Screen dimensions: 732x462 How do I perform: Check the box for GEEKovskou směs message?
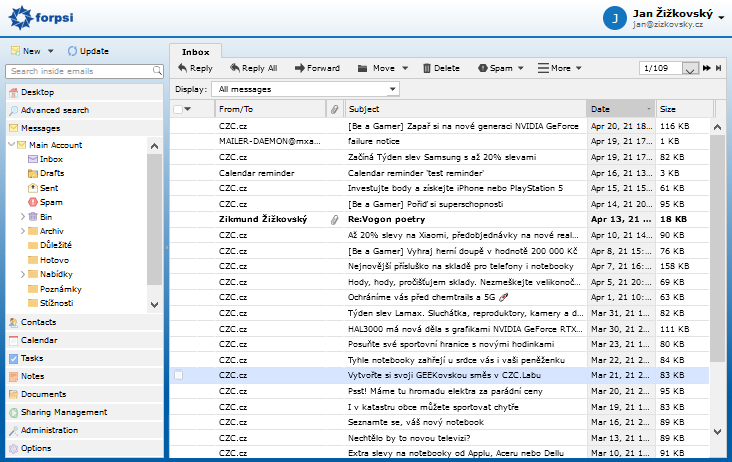[178, 375]
